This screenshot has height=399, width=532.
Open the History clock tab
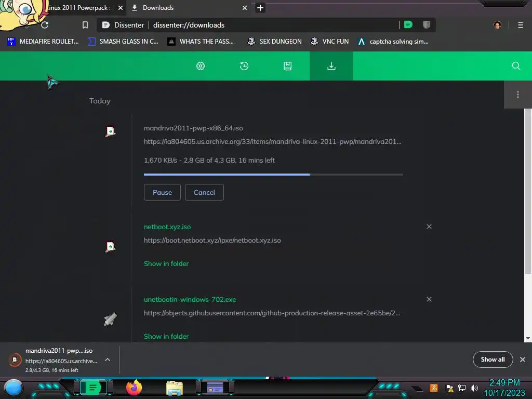(244, 66)
